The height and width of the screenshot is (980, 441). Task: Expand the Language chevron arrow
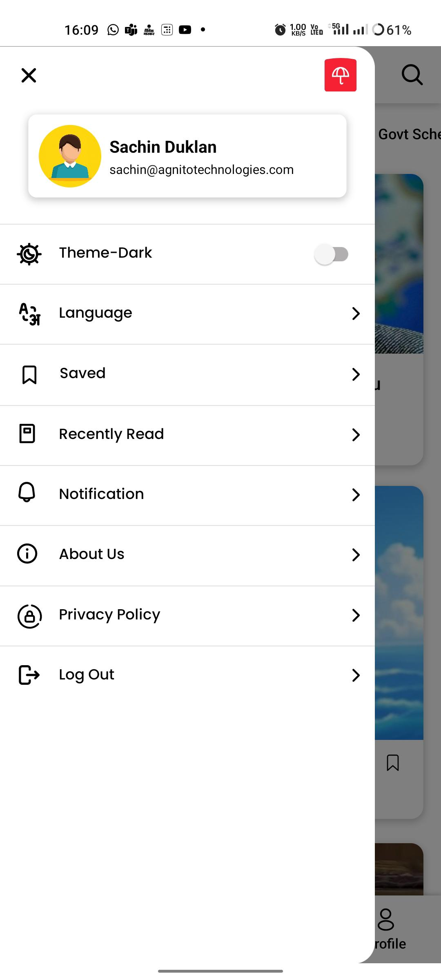pyautogui.click(x=356, y=314)
